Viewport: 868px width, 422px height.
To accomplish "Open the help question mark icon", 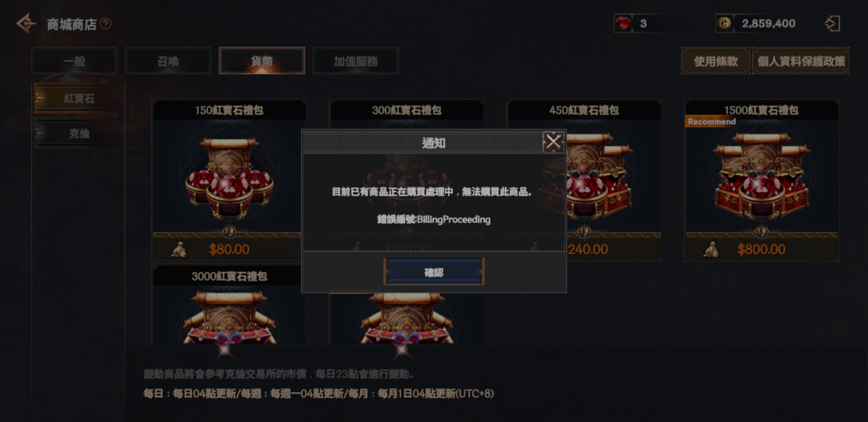I will [x=106, y=24].
